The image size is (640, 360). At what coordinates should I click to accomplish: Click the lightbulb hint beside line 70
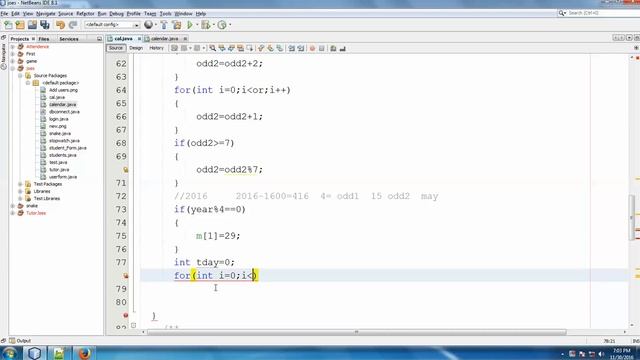(126, 170)
